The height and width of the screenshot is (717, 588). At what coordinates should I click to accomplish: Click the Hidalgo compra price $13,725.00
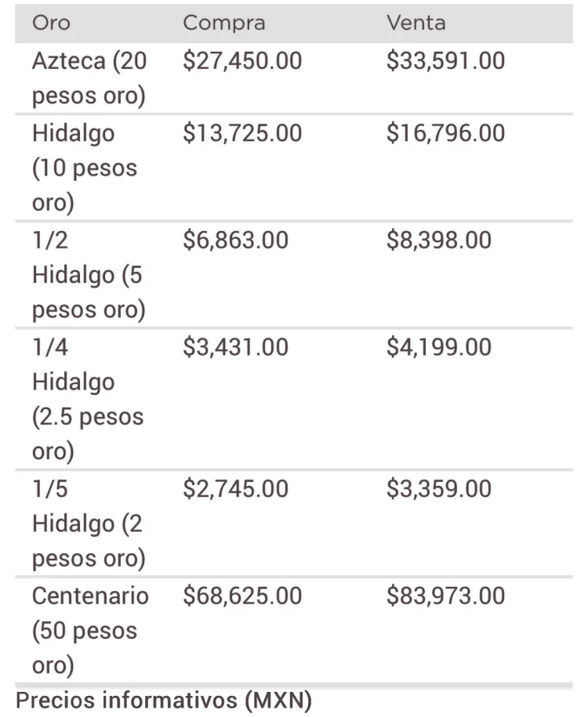pos(242,133)
